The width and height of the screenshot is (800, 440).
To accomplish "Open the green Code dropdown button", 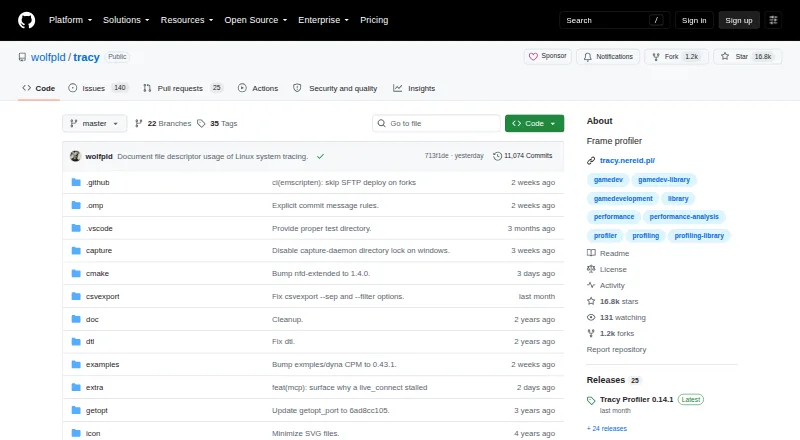I will (534, 124).
